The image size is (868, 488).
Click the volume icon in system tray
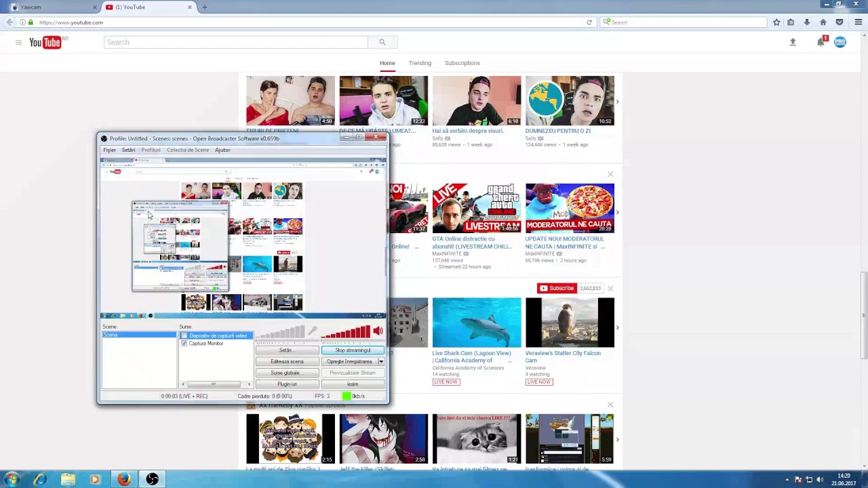pos(820,480)
